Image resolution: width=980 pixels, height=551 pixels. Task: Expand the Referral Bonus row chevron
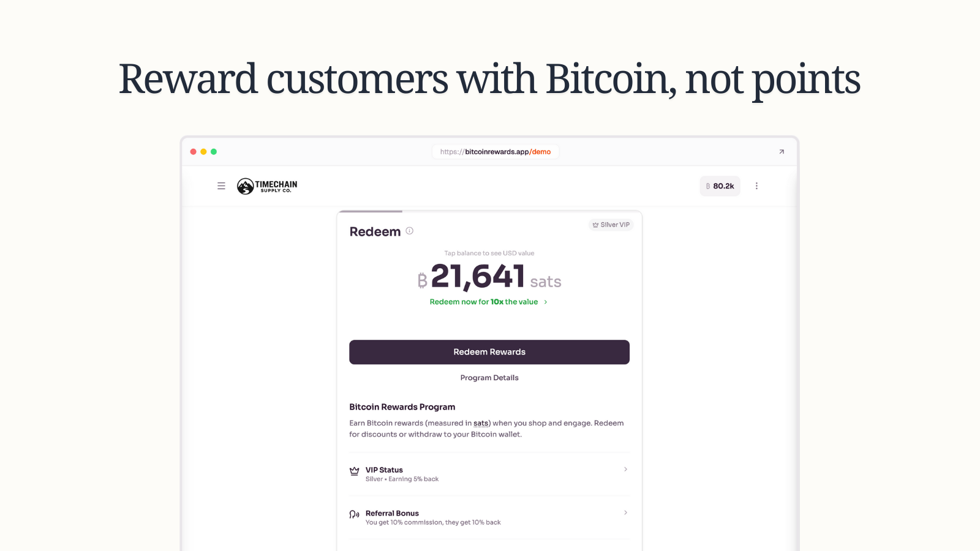[x=625, y=513]
